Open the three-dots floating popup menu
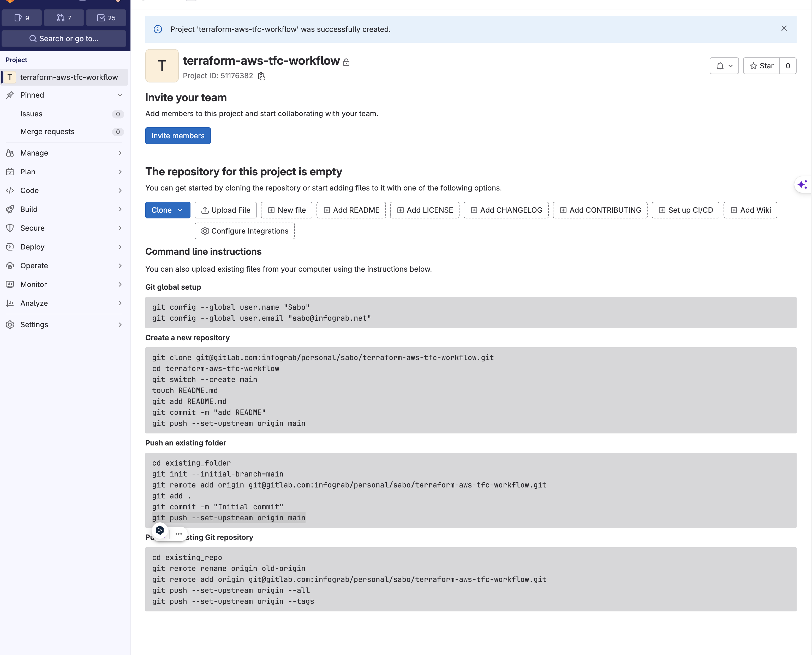The width and height of the screenshot is (812, 655). [x=178, y=534]
